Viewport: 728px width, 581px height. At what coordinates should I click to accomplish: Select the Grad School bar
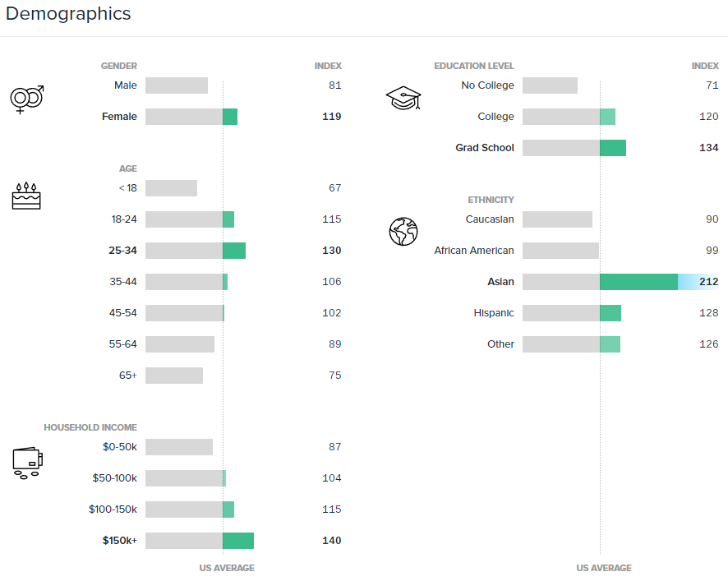pyautogui.click(x=574, y=148)
